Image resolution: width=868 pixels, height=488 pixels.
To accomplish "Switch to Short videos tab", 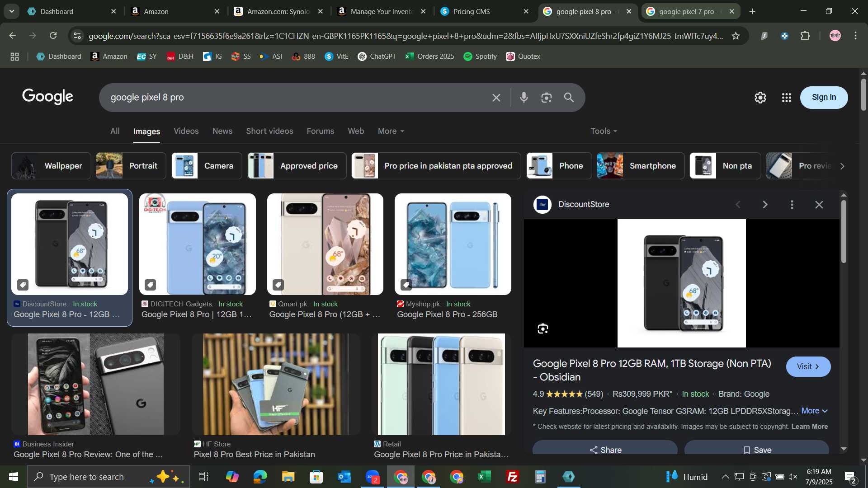I will pos(269,131).
